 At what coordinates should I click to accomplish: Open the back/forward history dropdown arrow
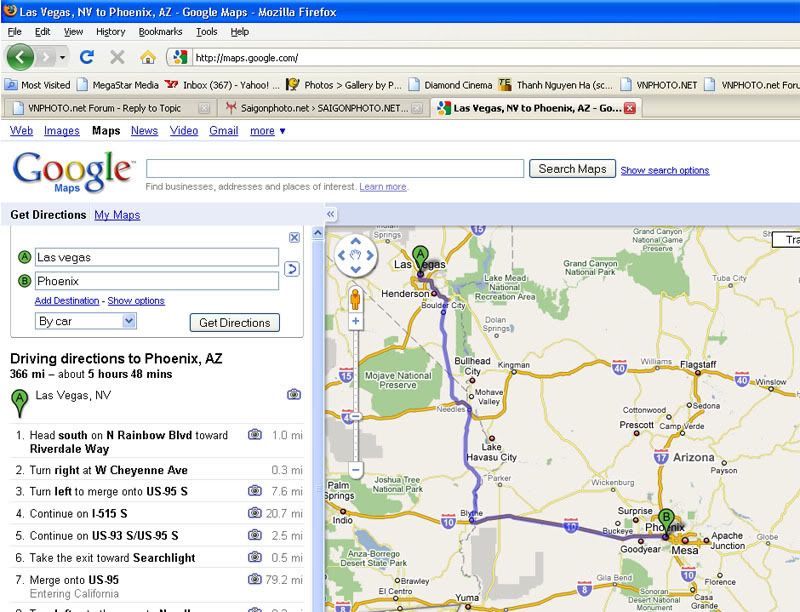pos(62,57)
